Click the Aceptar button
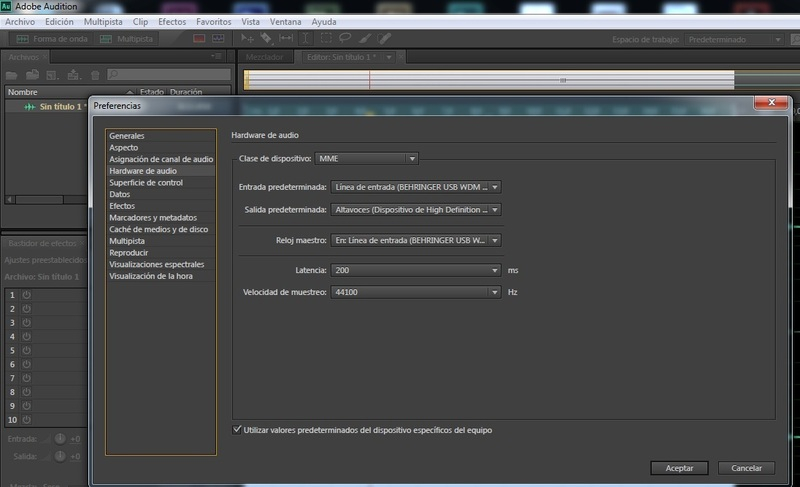This screenshot has height=487, width=800. (x=679, y=468)
